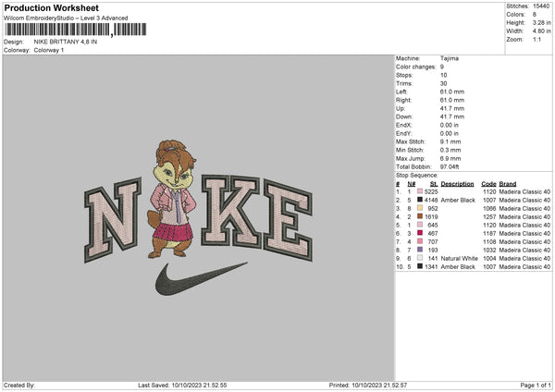Click the Stitches value 15440

point(541,6)
